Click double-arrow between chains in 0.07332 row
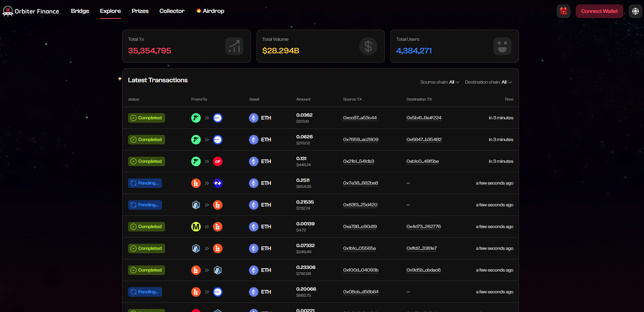This screenshot has height=312, width=644. [x=207, y=248]
